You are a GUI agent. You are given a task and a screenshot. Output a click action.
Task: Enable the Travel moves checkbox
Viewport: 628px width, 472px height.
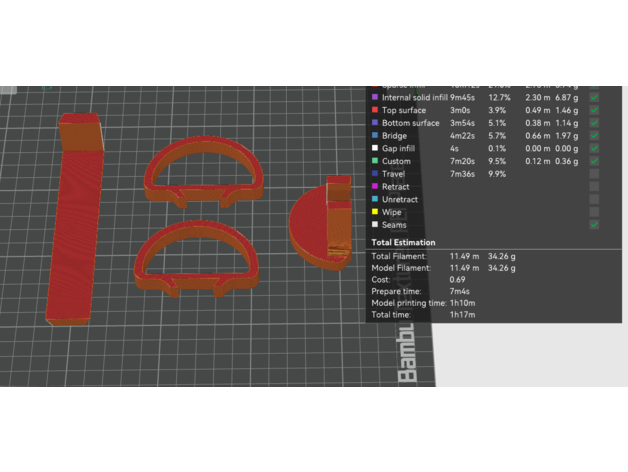click(x=594, y=174)
